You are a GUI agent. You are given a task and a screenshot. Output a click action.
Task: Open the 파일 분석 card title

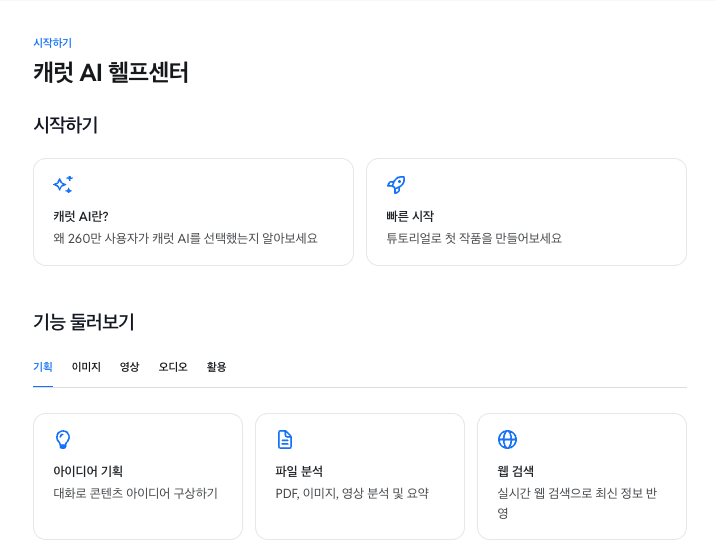299,471
